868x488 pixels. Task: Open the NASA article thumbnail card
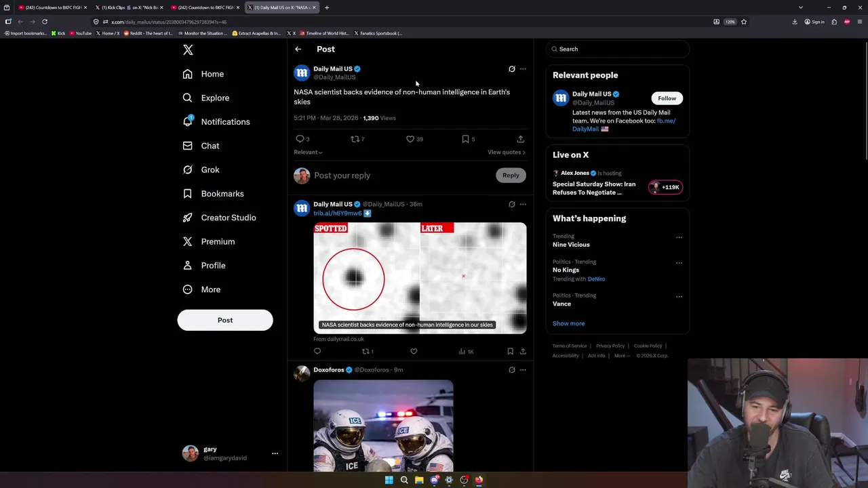pos(420,278)
